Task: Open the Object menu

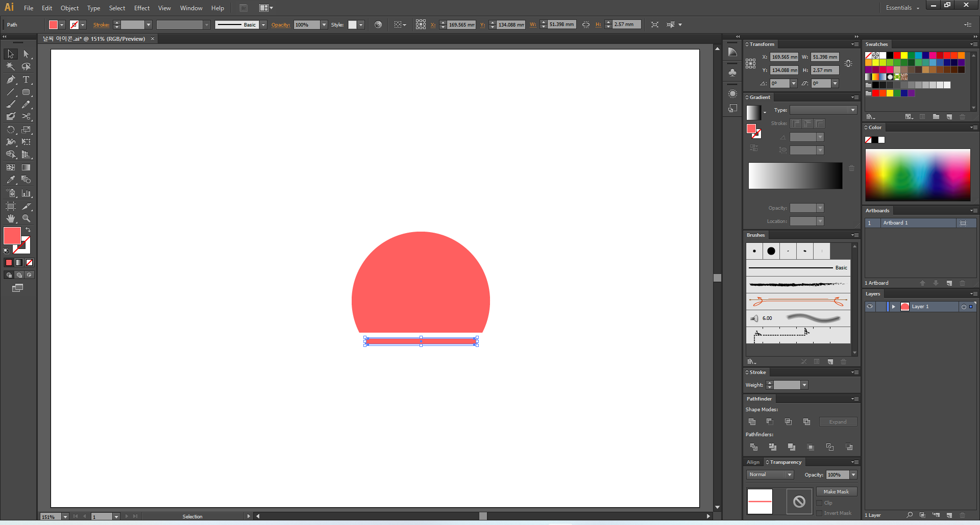Action: [70, 8]
